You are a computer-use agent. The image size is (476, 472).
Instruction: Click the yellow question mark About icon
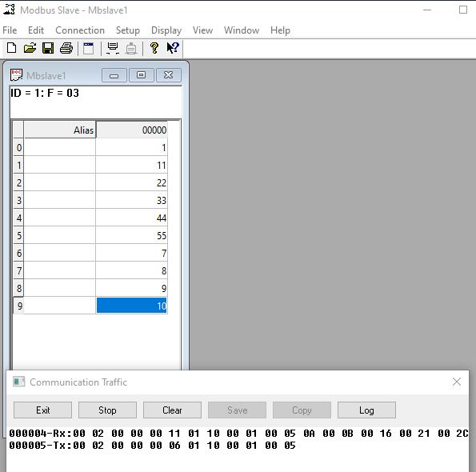pyautogui.click(x=154, y=48)
